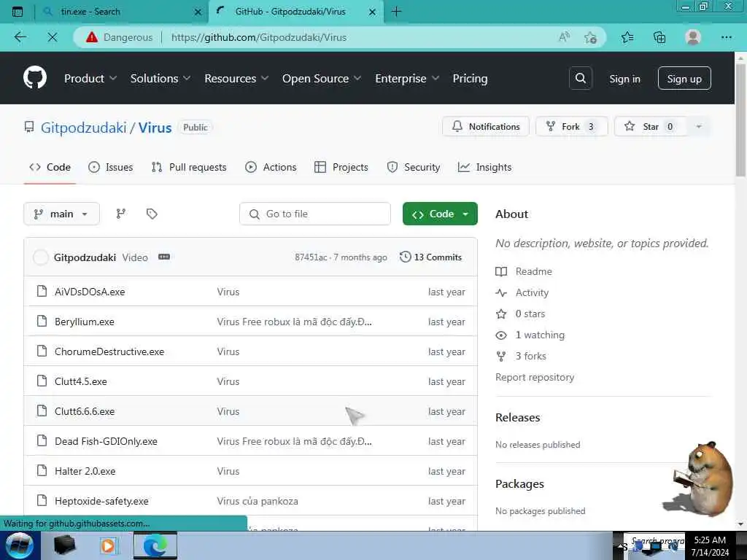Screen dimensions: 747x560
Task: Open the Enterprise dropdown menu
Action: click(407, 79)
